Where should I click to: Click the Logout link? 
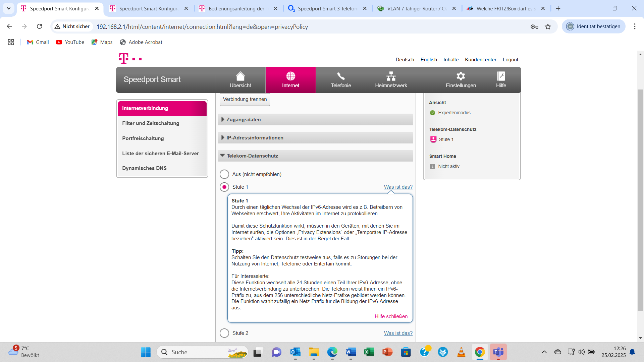pos(510,60)
